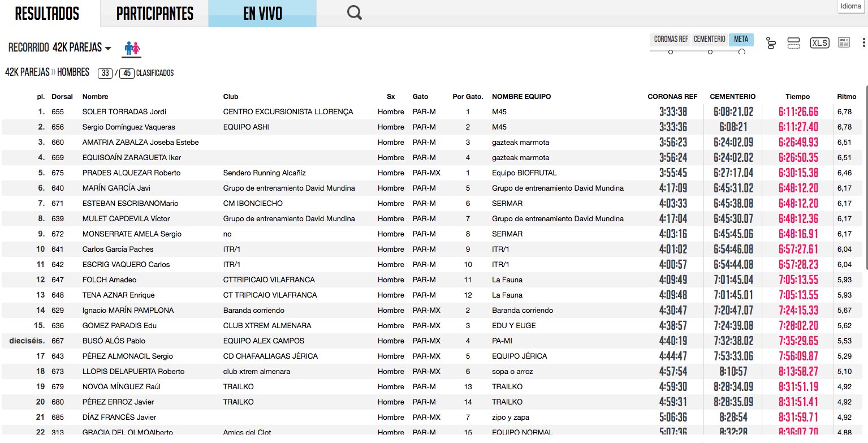Select the META checkpoint toggle
The height and width of the screenshot is (443, 868).
point(741,40)
